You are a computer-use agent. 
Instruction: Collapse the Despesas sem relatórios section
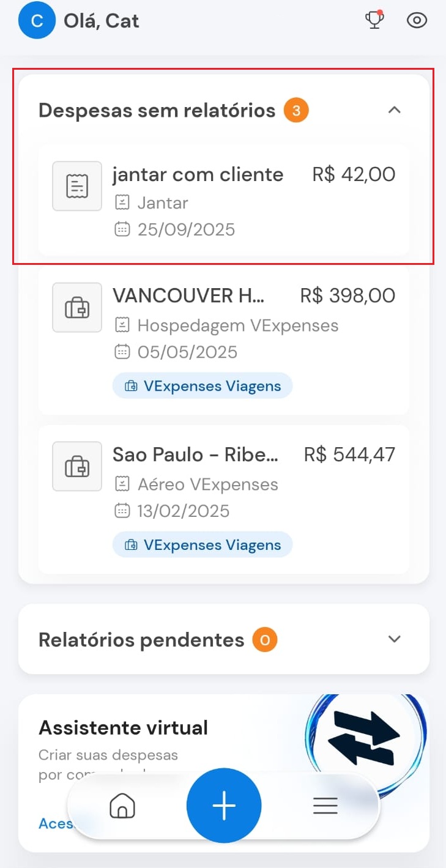[x=395, y=110]
